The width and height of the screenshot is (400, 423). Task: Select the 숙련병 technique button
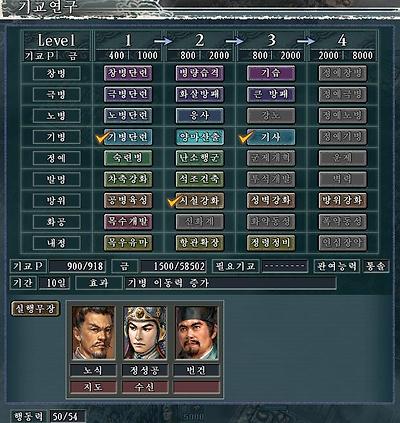pos(128,158)
